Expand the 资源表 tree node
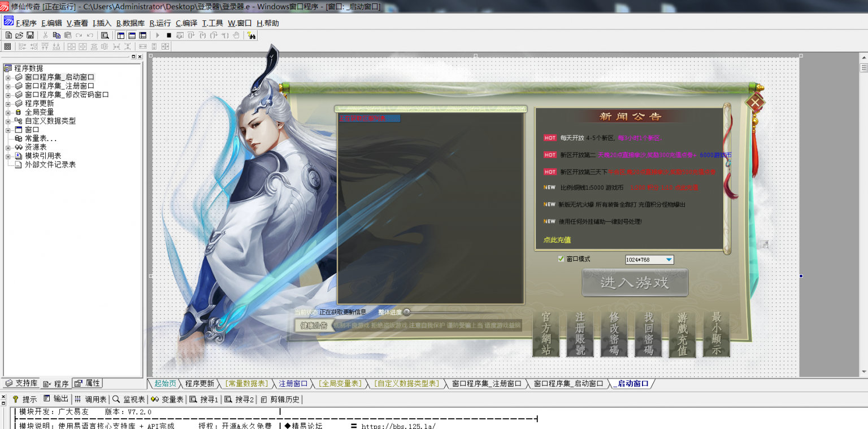The image size is (868, 429). 8,147
